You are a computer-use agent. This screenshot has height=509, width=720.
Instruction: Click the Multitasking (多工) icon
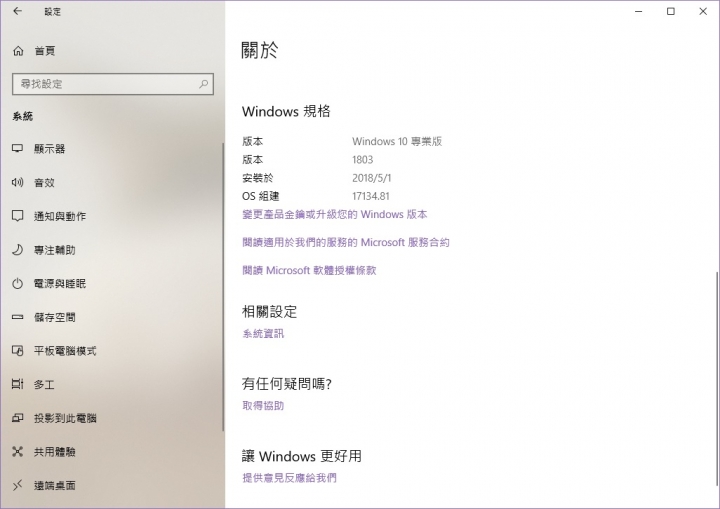[17, 384]
